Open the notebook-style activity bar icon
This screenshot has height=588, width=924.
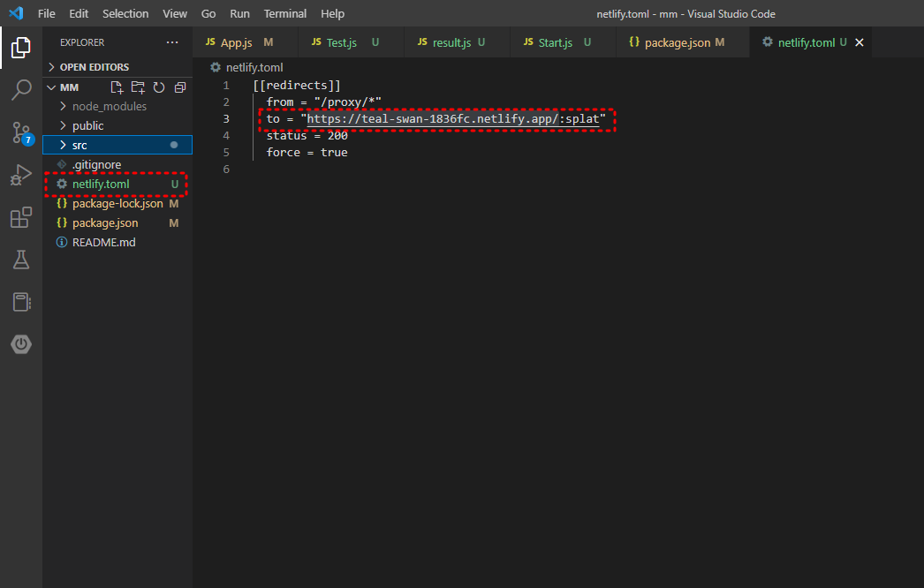20,302
